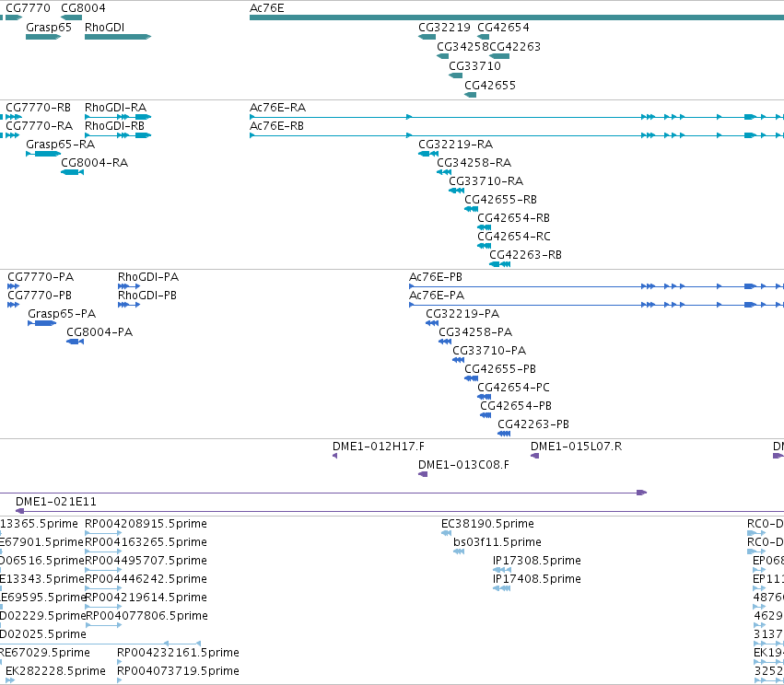784x685 pixels.
Task: Click the CG33710 gene label
Action: tap(475, 66)
